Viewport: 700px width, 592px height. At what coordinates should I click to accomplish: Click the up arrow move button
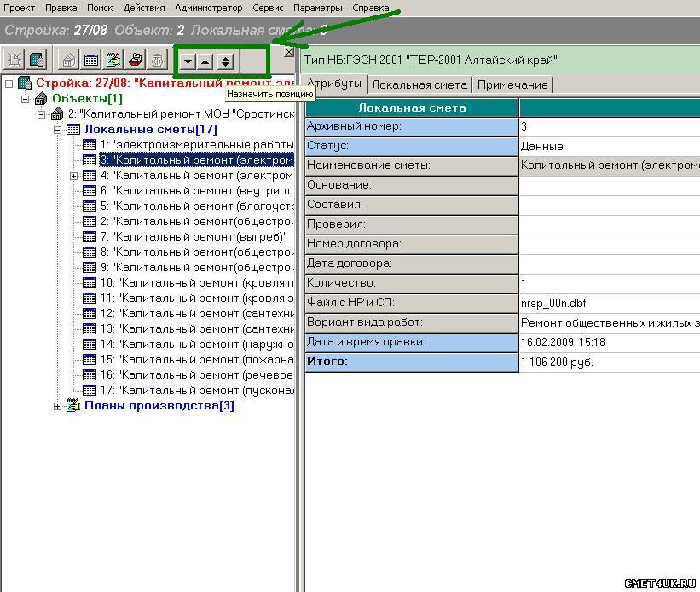(205, 61)
